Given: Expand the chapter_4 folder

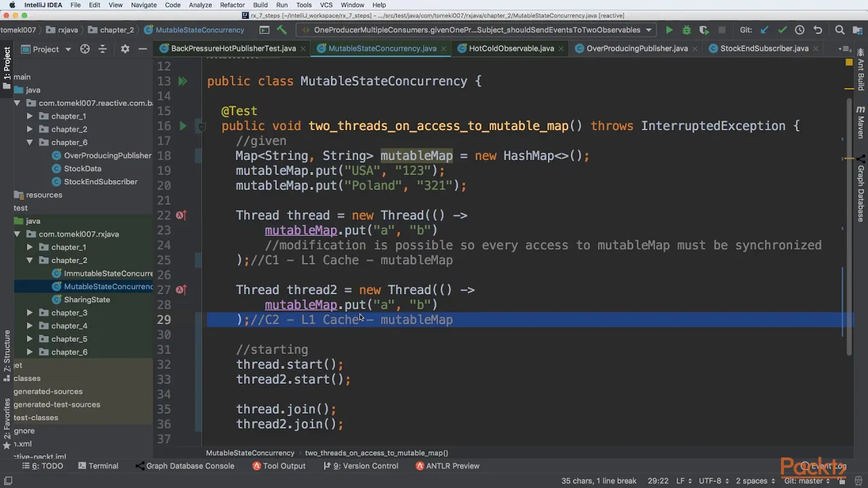Looking at the screenshot, I should [x=30, y=326].
